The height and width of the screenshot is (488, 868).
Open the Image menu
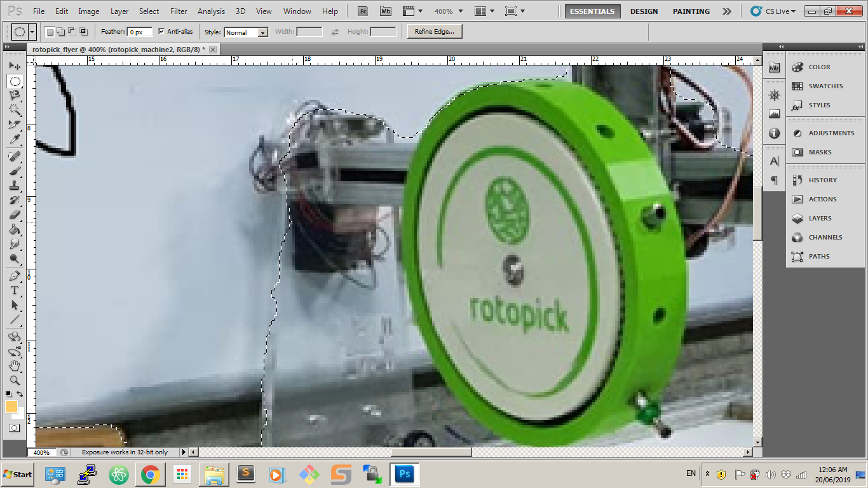coord(88,11)
